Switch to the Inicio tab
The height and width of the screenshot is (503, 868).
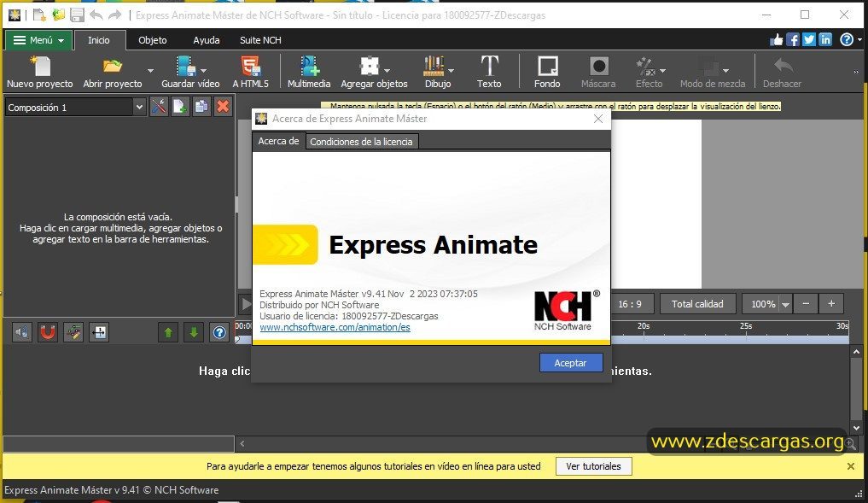[98, 40]
